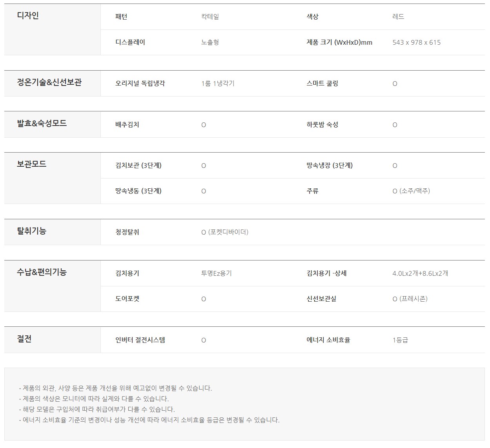Image resolution: width=490 pixels, height=448 pixels.
Task: Click the O value for 땅속냉장 (3단계)
Action: click(x=395, y=166)
